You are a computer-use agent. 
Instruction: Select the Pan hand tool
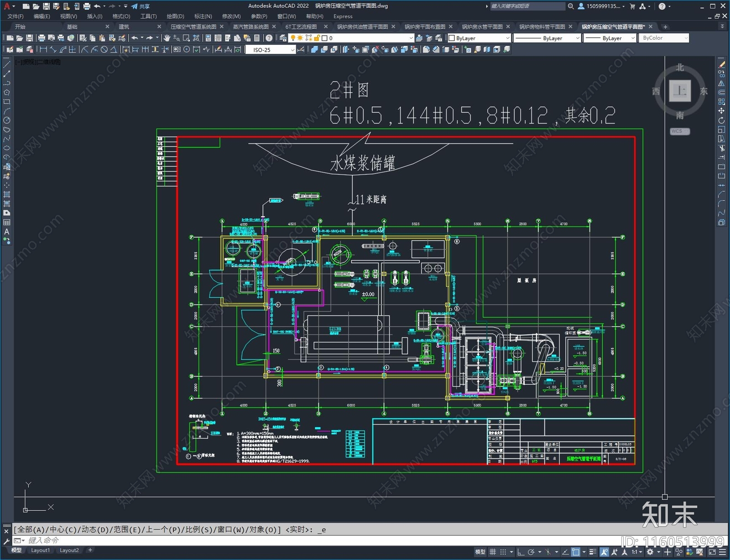click(167, 38)
